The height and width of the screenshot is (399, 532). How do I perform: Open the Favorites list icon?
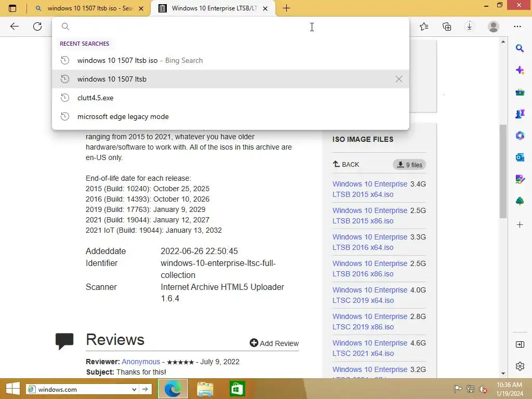pos(424,26)
